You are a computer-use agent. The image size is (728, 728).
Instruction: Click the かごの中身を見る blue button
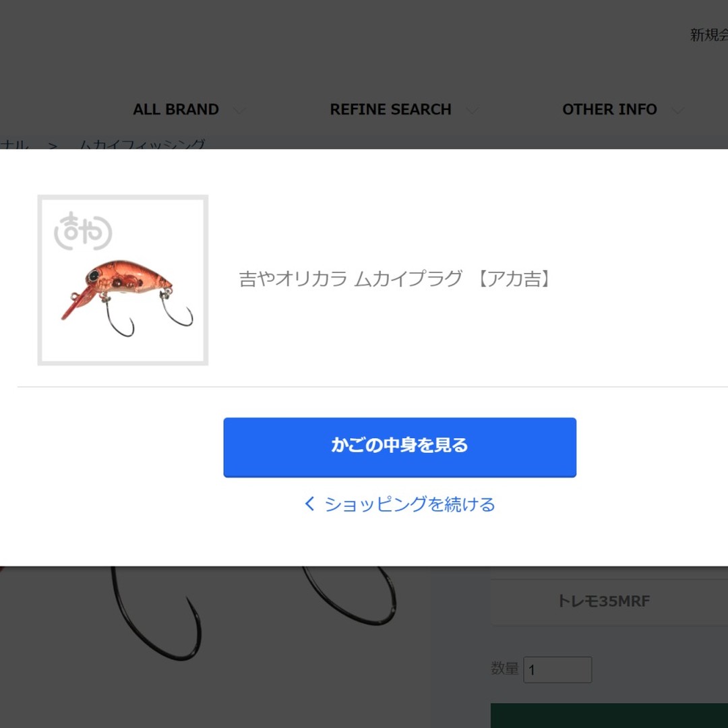click(x=400, y=447)
